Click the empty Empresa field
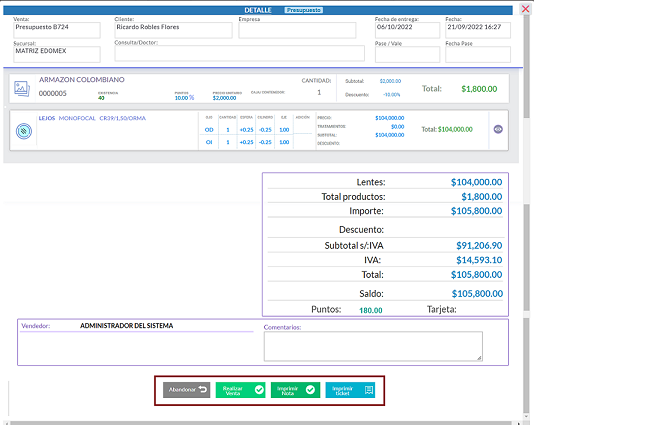 [x=297, y=30]
